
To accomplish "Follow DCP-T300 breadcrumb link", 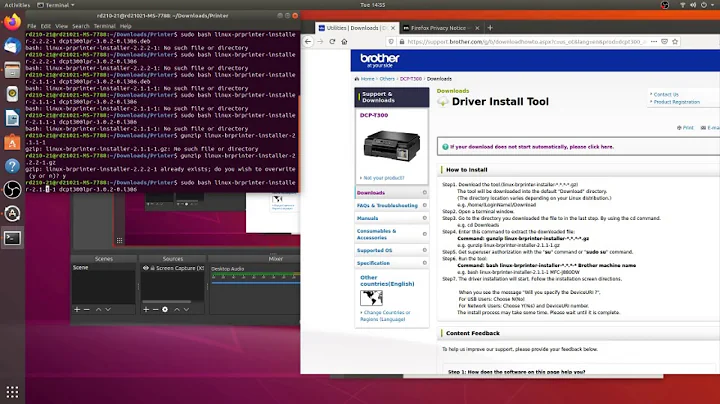I will tap(411, 79).
